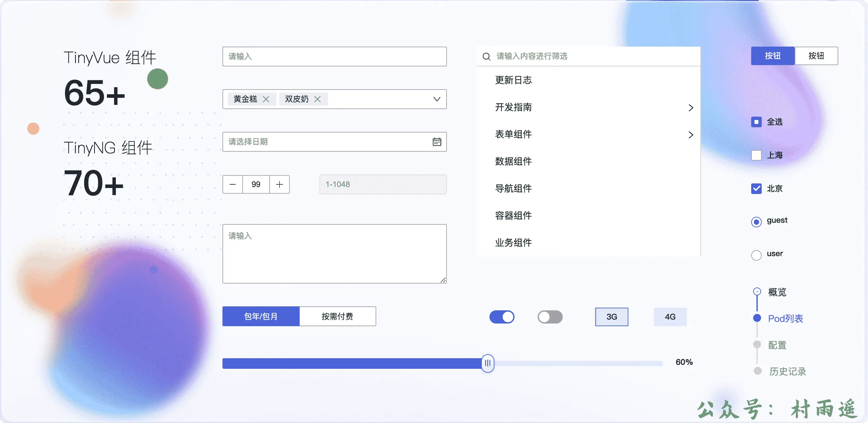Image resolution: width=868 pixels, height=423 pixels.
Task: Open the 更新日志 menu item
Action: [513, 80]
